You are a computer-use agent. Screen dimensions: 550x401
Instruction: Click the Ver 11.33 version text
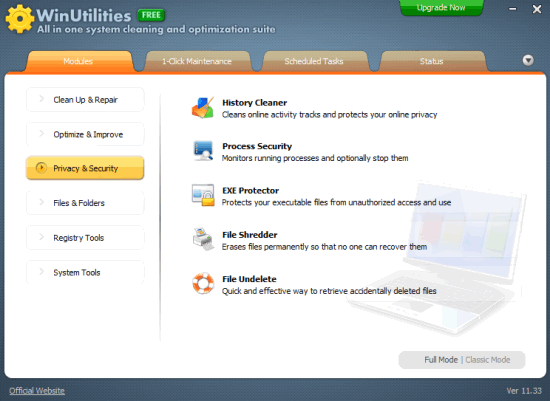(524, 390)
